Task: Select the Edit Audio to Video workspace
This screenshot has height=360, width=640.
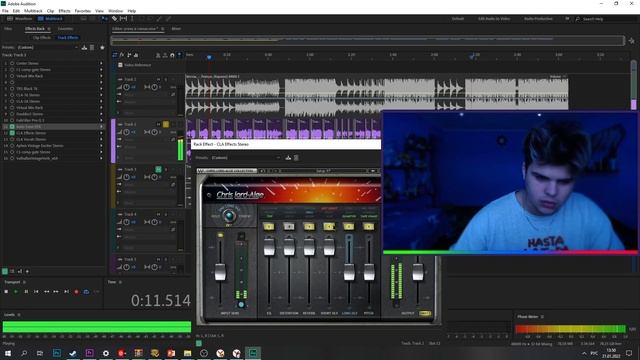Action: (494, 19)
